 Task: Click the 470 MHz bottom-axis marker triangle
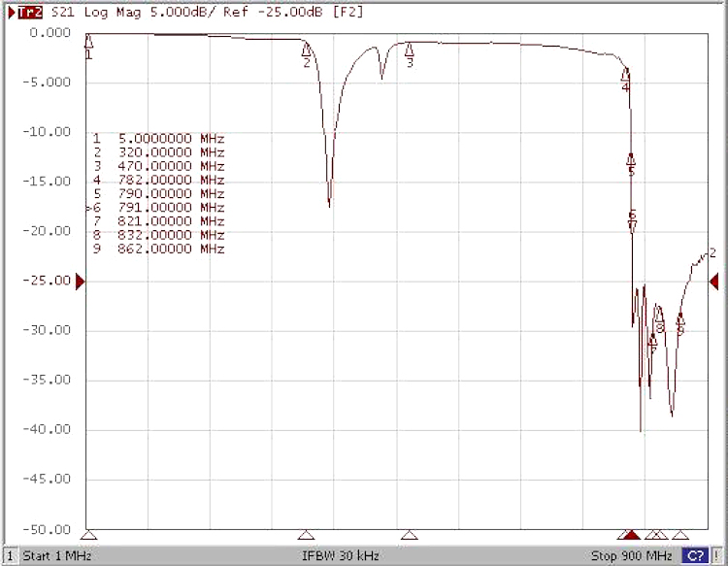point(409,535)
